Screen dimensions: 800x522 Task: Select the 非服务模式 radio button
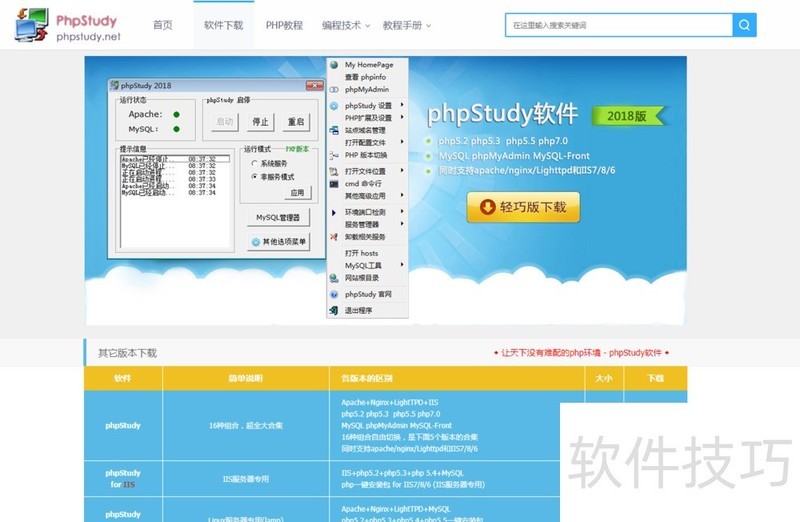point(254,177)
